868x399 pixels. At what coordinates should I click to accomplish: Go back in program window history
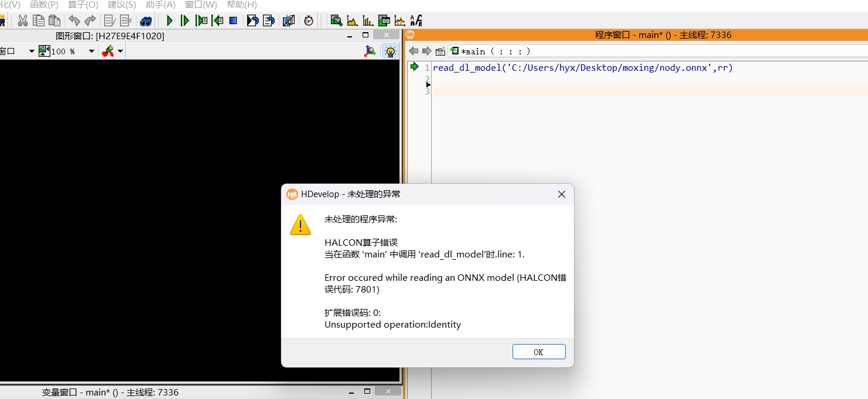[x=414, y=51]
